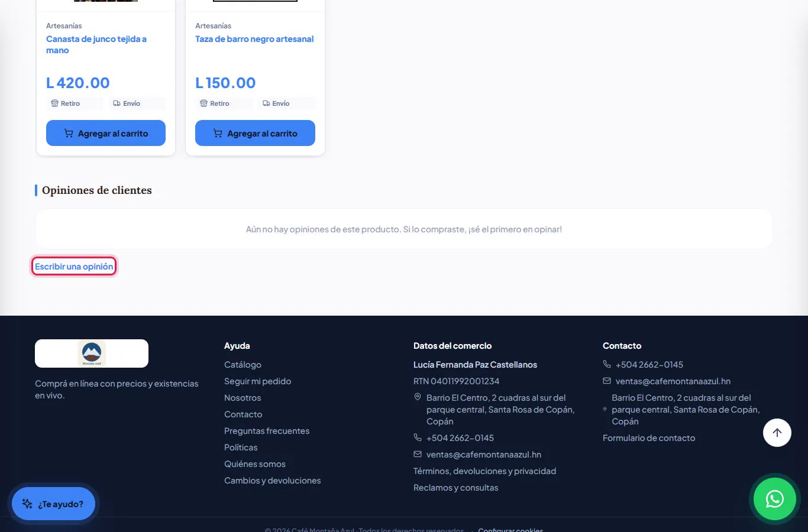Open the Políticas footer link
The height and width of the screenshot is (532, 808).
point(241,447)
